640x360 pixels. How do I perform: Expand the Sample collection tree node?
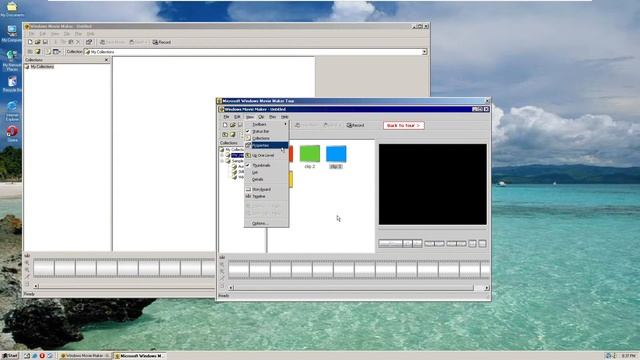(x=222, y=161)
